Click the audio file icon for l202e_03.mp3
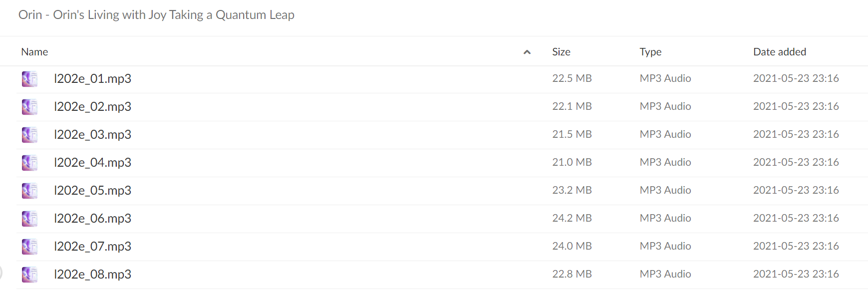Image resolution: width=868 pixels, height=306 pixels. (x=29, y=135)
